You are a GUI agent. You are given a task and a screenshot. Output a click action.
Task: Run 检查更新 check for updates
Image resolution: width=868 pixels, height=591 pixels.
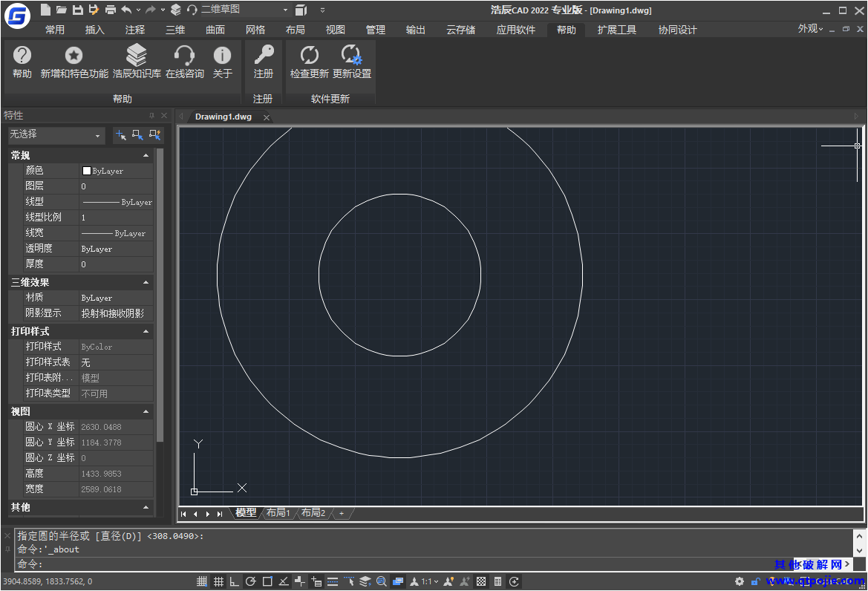309,62
